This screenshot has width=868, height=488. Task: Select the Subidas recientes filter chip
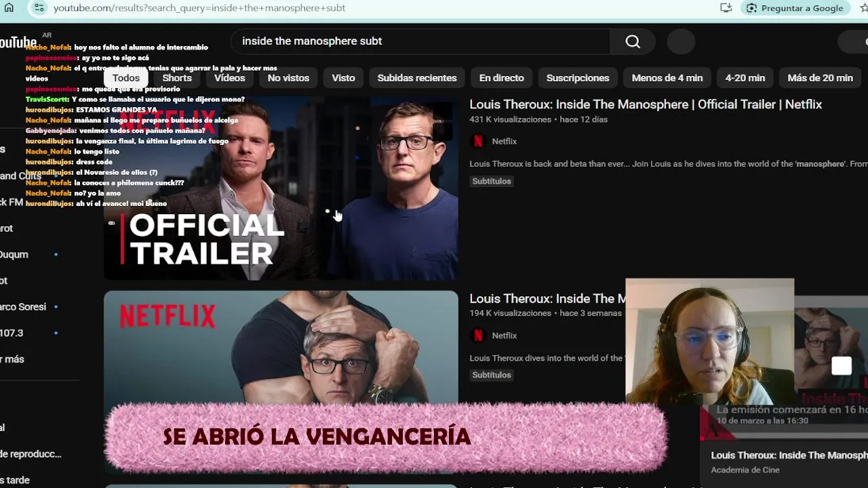click(417, 78)
